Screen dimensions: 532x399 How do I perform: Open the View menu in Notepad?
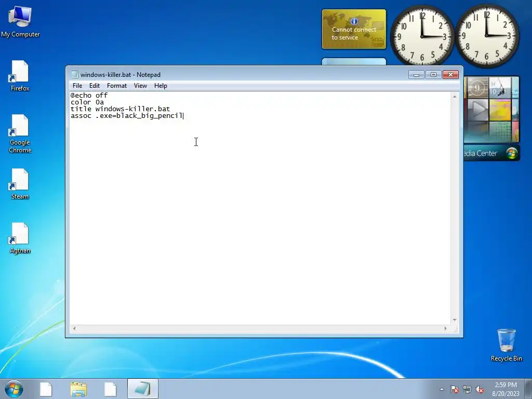click(x=140, y=86)
